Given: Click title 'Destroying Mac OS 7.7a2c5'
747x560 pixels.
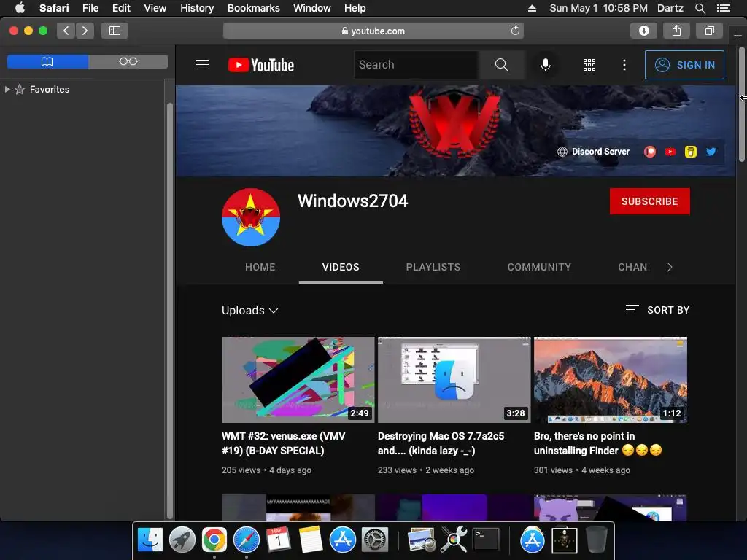Looking at the screenshot, I should coord(441,443).
